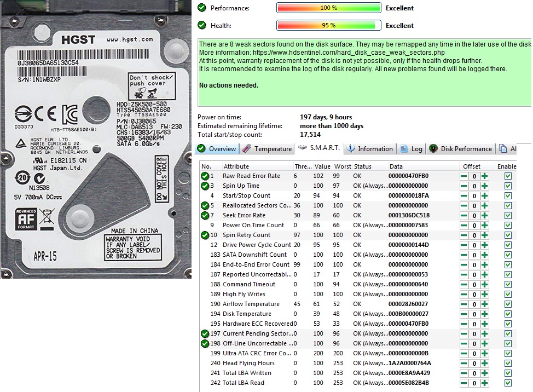Image resolution: width=533 pixels, height=392 pixels.
Task: Click the No actions needed message
Action: (228, 85)
